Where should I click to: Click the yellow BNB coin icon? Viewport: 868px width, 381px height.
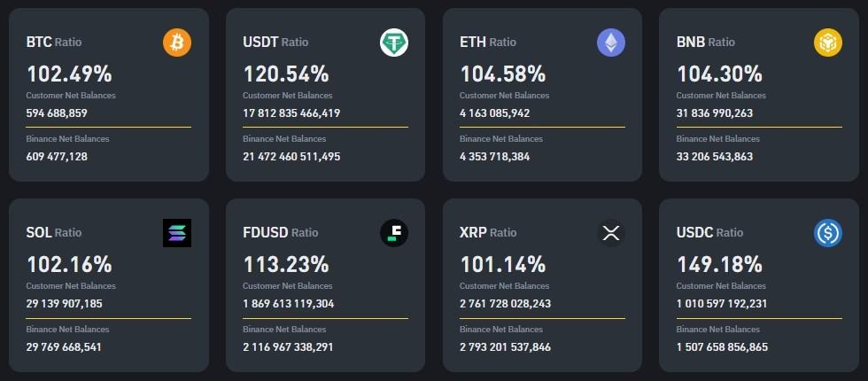[x=828, y=42]
